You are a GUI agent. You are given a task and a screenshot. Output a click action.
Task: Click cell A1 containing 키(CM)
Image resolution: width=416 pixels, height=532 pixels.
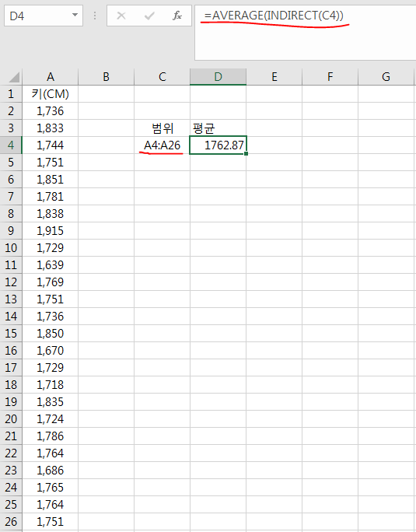click(x=51, y=94)
